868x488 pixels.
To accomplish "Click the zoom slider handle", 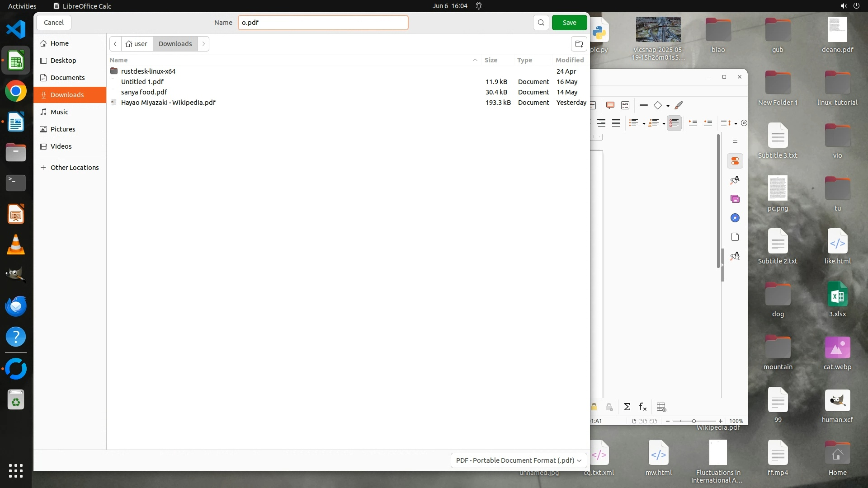I will (693, 421).
